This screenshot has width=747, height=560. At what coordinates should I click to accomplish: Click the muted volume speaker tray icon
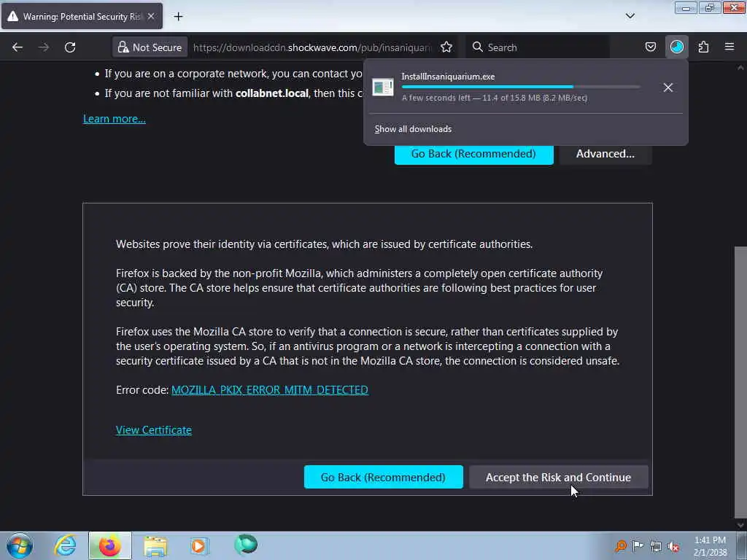pos(673,546)
